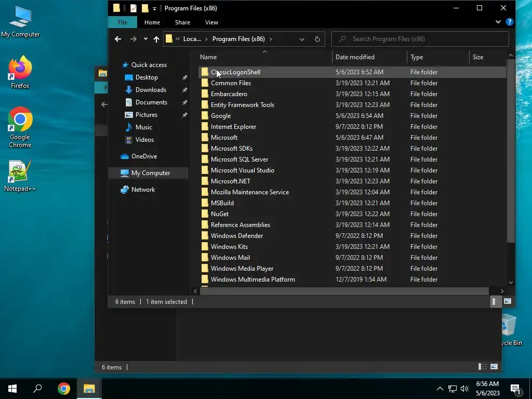
Task: Open Windows Start menu
Action: click(x=12, y=389)
